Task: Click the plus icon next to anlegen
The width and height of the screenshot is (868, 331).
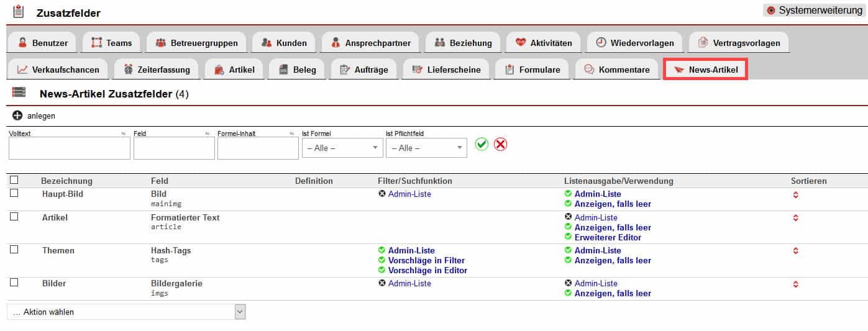Action: tap(17, 116)
